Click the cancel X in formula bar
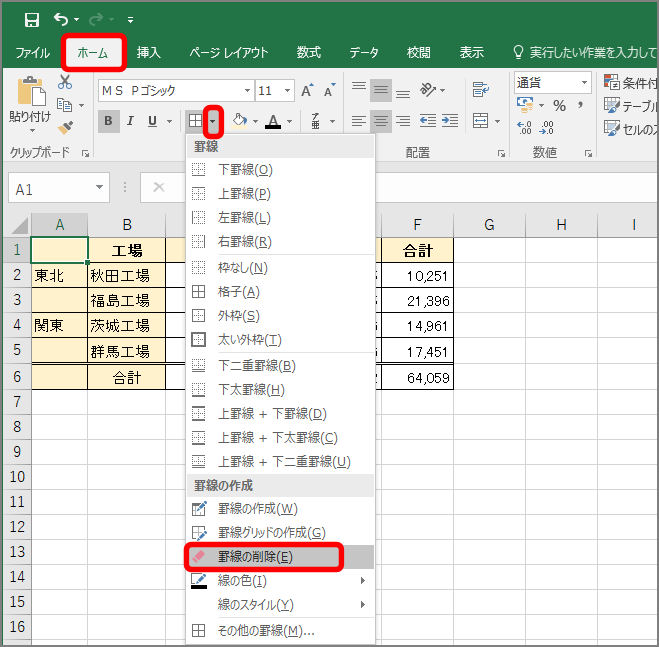The height and width of the screenshot is (647, 659). [x=159, y=187]
